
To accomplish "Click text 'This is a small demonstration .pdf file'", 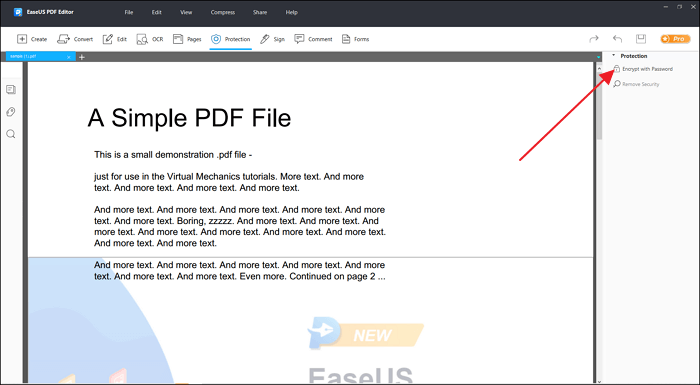I will click(x=170, y=155).
